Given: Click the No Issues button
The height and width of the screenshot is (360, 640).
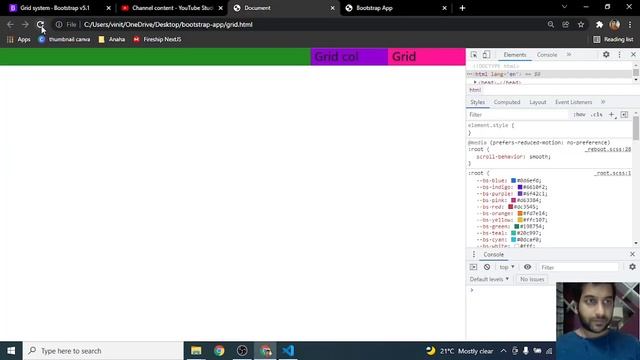Looking at the screenshot, I should 532,279.
